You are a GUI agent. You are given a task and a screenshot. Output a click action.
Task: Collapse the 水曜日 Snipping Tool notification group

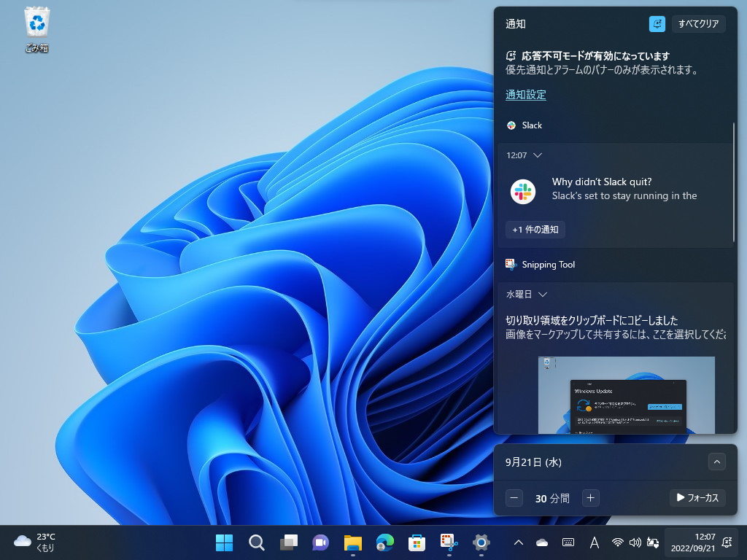[x=542, y=294]
